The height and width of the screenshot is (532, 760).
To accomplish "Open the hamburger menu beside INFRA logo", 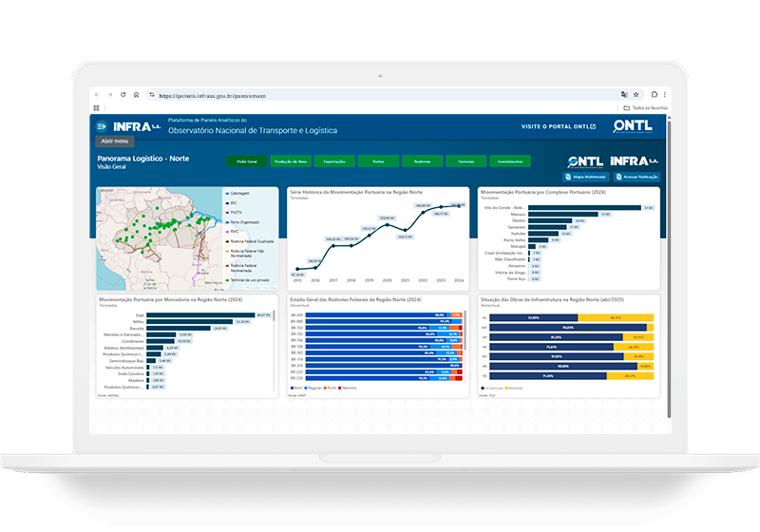I will click(x=101, y=126).
